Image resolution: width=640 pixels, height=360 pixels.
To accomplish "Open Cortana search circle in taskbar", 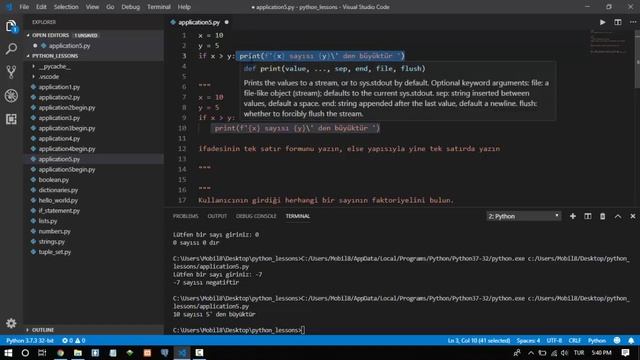I will point(25,353).
